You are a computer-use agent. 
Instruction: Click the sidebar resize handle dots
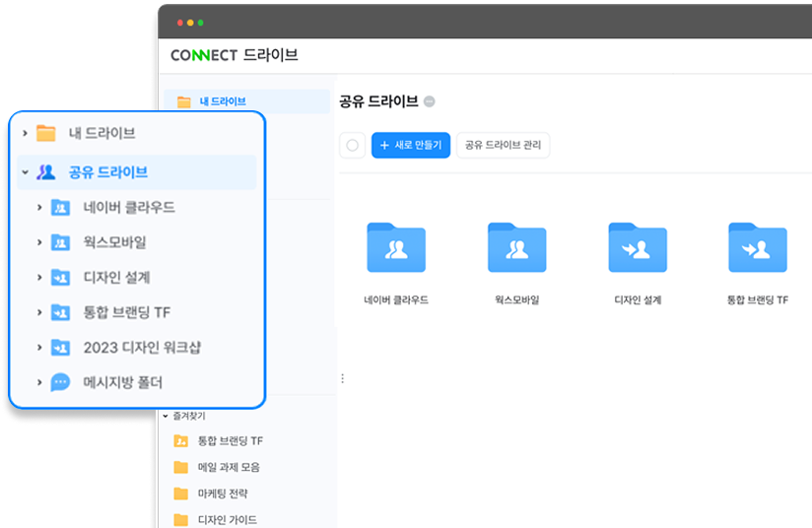point(342,378)
